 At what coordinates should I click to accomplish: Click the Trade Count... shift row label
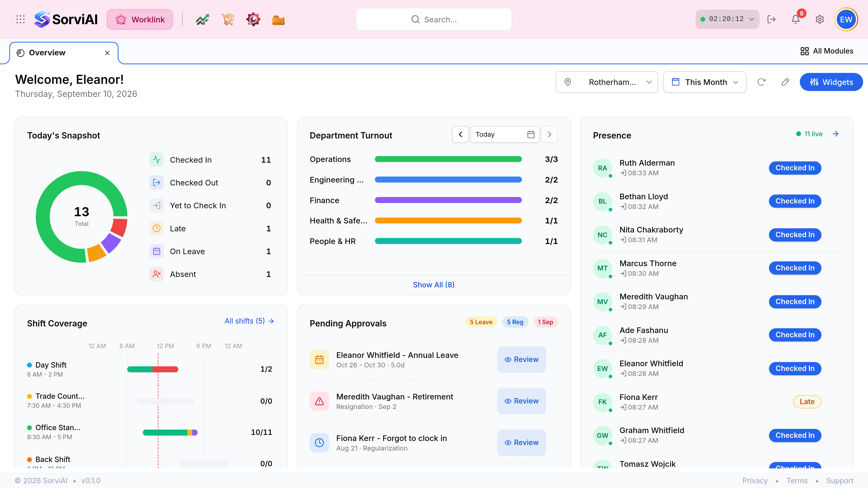60,396
